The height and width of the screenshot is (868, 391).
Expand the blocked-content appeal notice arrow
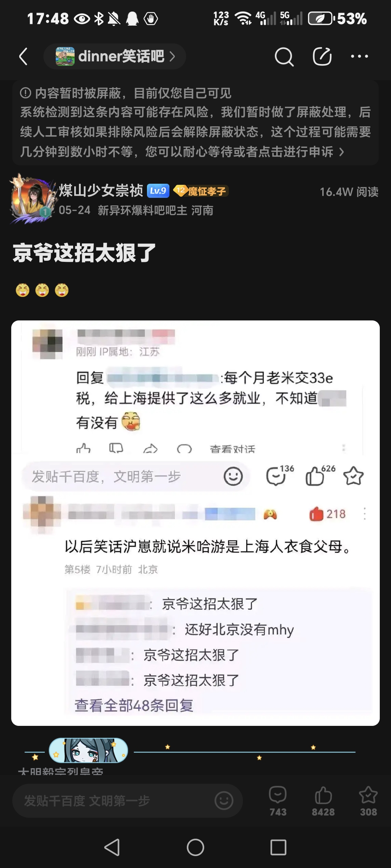(x=341, y=152)
